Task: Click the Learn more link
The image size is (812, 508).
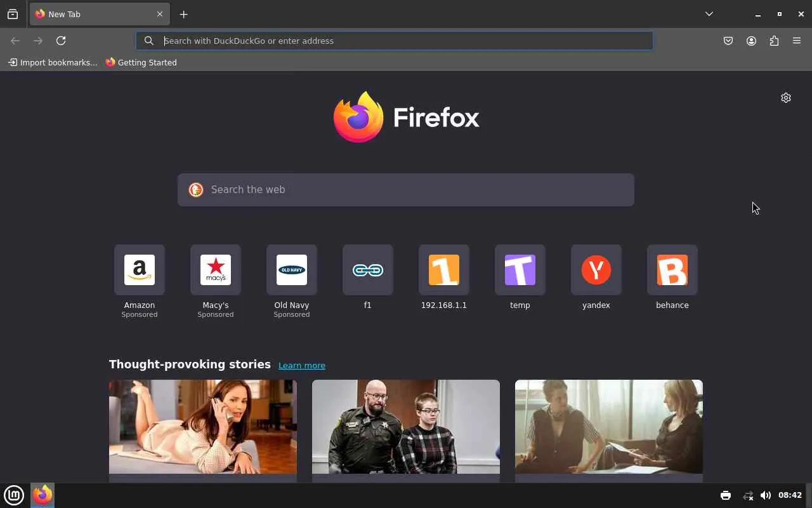Action: (302, 365)
